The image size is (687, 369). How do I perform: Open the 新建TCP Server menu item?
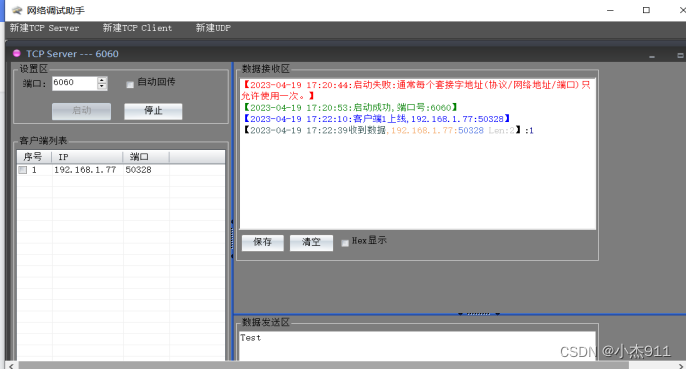point(44,28)
